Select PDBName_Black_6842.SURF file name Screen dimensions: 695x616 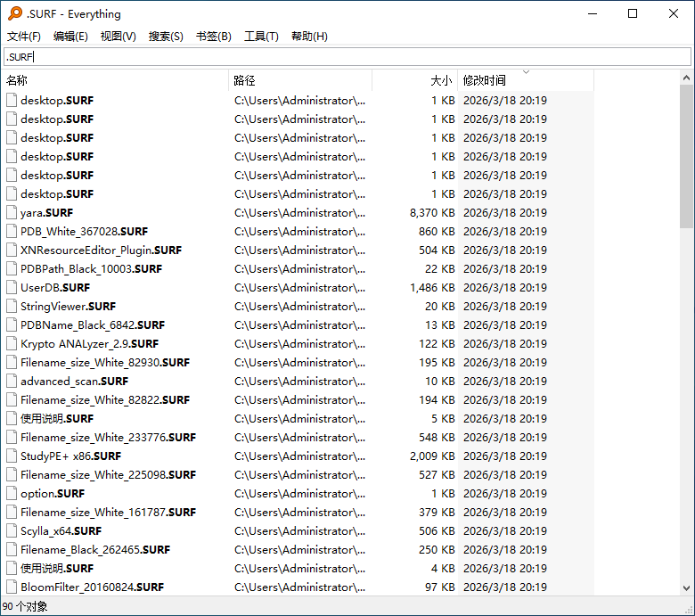(x=93, y=325)
